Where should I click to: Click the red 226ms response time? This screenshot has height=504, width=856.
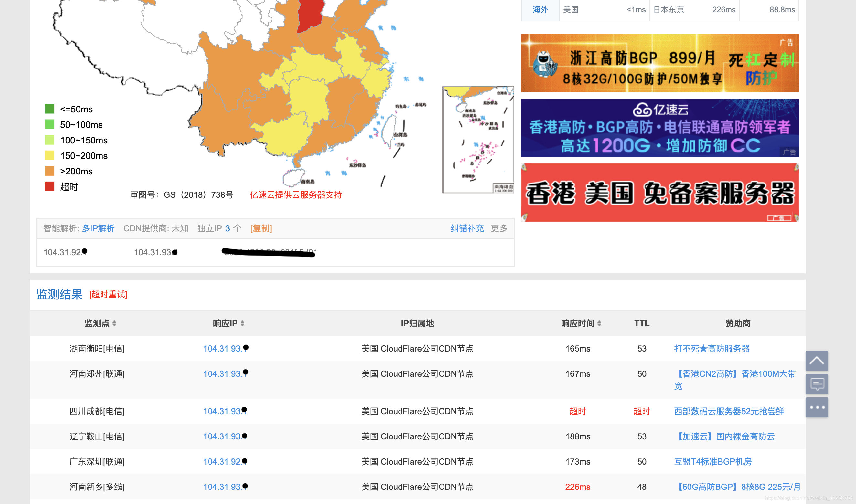(577, 486)
